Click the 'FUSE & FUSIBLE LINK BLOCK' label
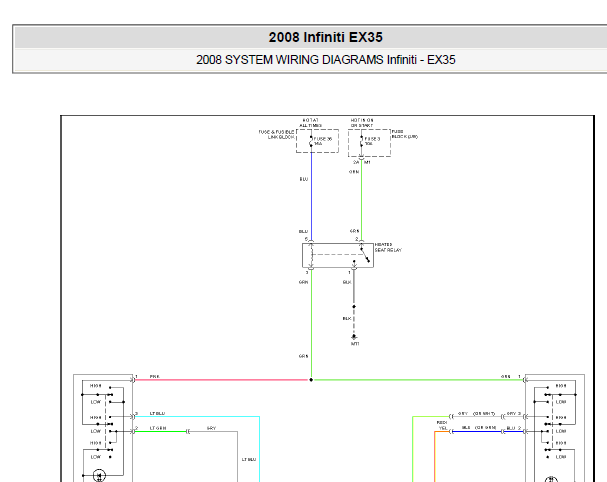Screen dimensions: 607x482 276,134
